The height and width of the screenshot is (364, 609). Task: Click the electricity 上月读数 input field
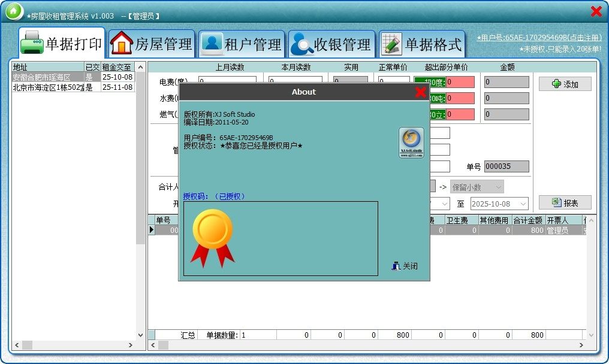point(227,81)
